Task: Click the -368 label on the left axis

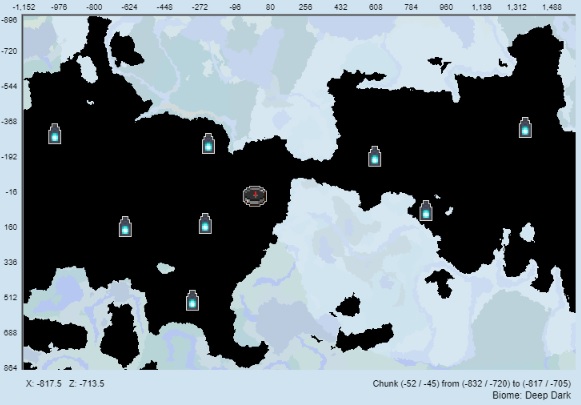Action: point(10,122)
